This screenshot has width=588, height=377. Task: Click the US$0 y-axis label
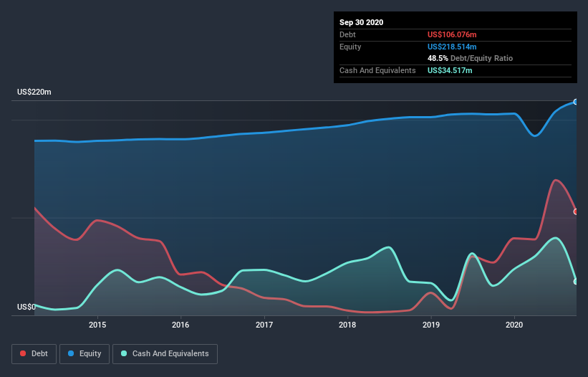26,307
